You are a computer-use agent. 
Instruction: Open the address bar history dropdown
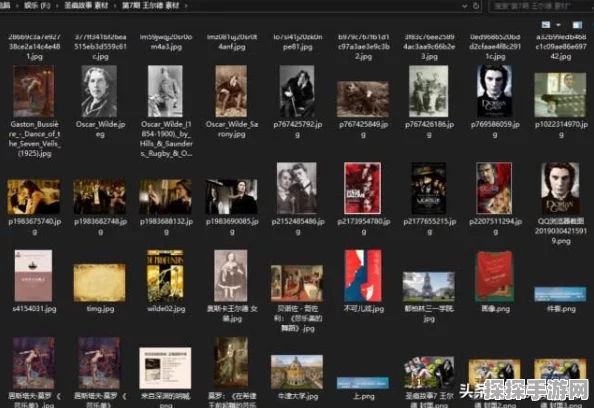[465, 6]
